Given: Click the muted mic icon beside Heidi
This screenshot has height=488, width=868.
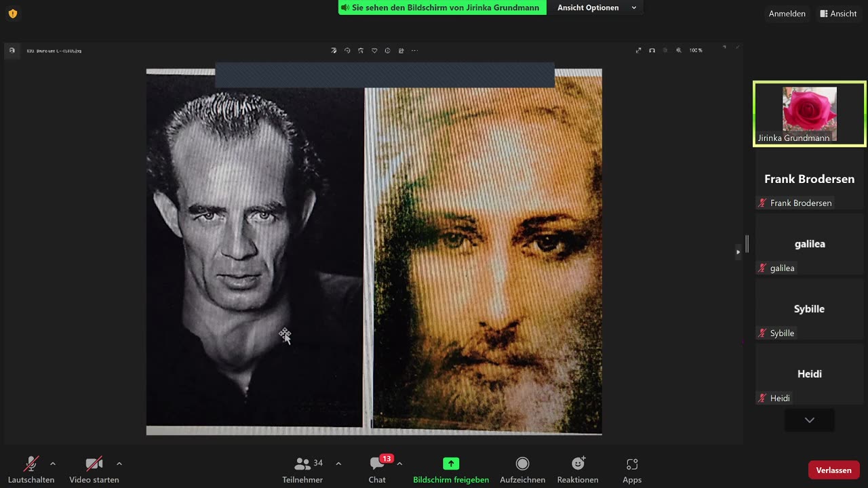Looking at the screenshot, I should click(762, 398).
